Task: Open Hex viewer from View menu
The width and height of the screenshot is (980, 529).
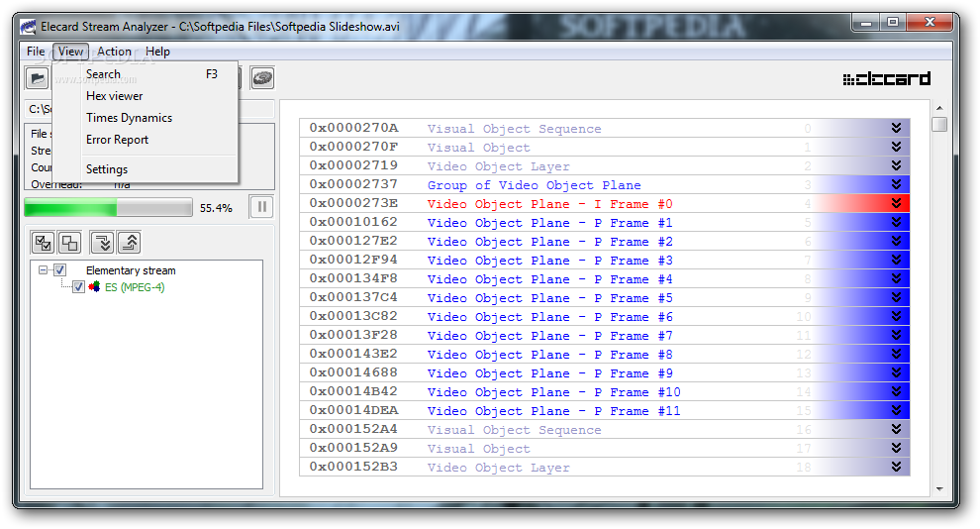Action: coord(145,96)
